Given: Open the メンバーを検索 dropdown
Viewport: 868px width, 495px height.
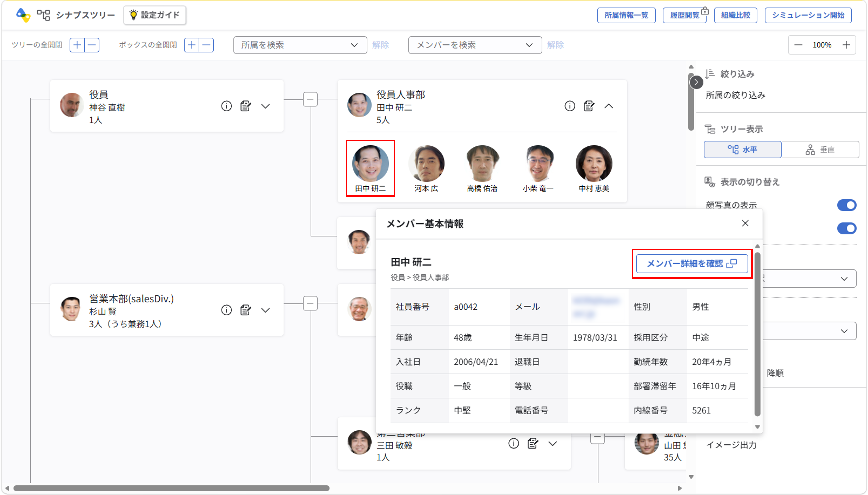Looking at the screenshot, I should pyautogui.click(x=475, y=45).
